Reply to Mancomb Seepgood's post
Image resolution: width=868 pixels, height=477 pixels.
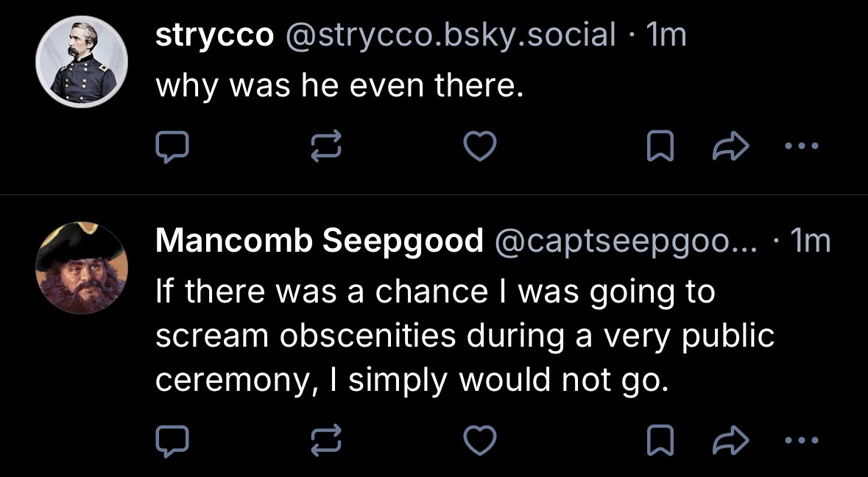pyautogui.click(x=172, y=440)
